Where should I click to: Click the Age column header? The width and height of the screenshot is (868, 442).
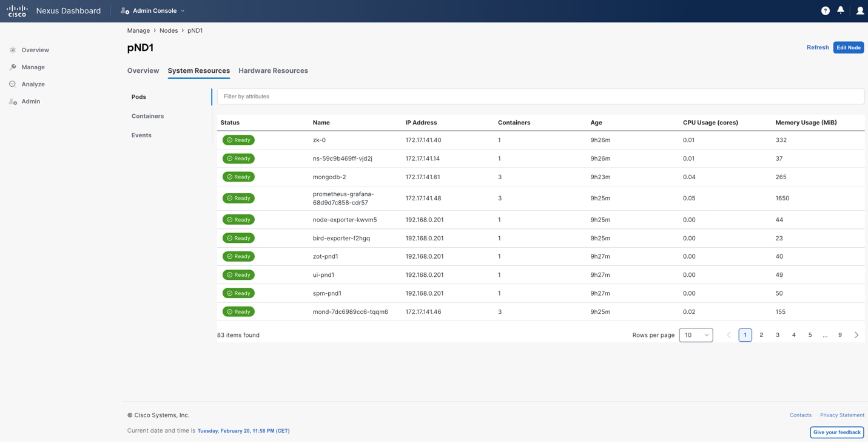(x=596, y=123)
